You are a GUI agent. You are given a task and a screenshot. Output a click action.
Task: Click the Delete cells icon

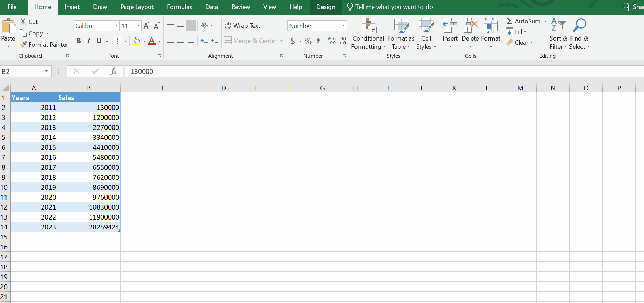(470, 25)
